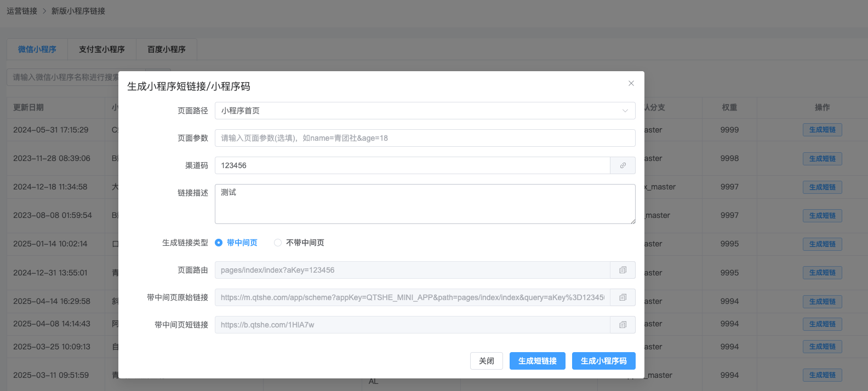Click the 关闭 button
Viewport: 868px width, 391px height.
click(x=487, y=361)
